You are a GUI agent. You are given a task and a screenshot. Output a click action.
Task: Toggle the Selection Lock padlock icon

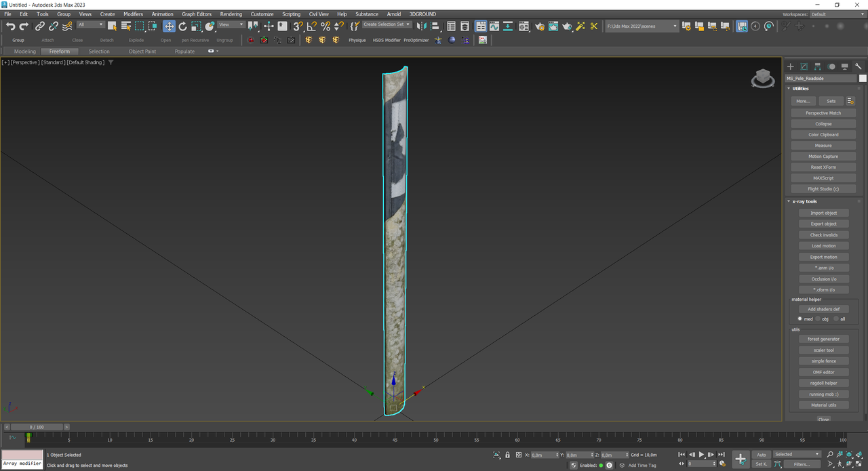pos(507,455)
